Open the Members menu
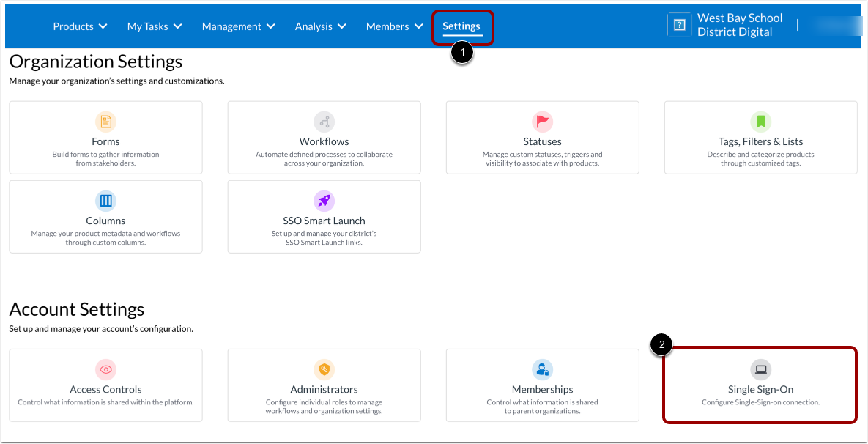This screenshot has height=444, width=868. coord(393,26)
